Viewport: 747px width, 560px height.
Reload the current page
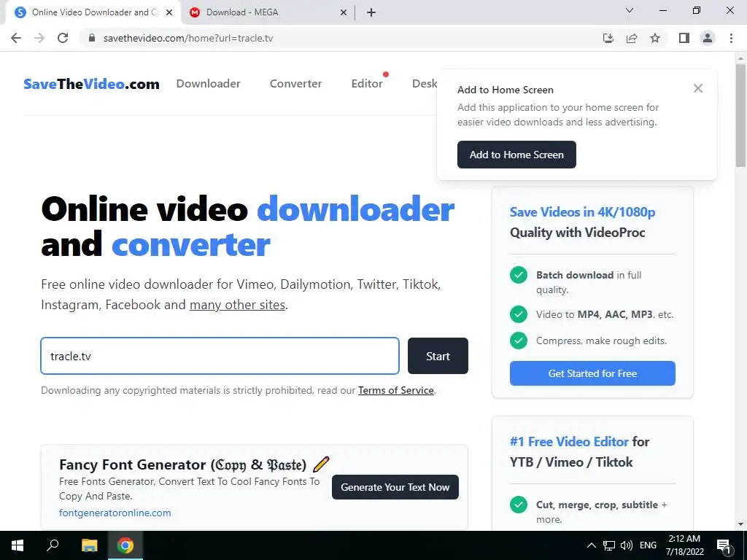63,38
